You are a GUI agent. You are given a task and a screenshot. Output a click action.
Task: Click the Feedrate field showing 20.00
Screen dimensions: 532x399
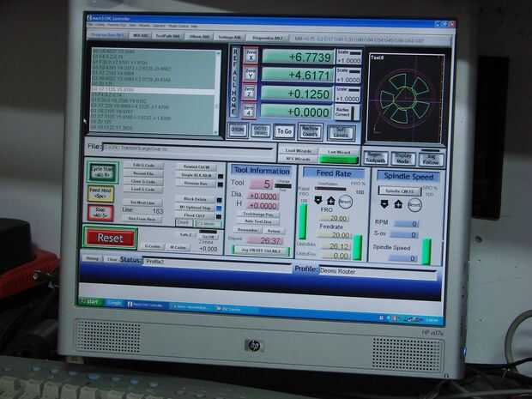(x=335, y=235)
